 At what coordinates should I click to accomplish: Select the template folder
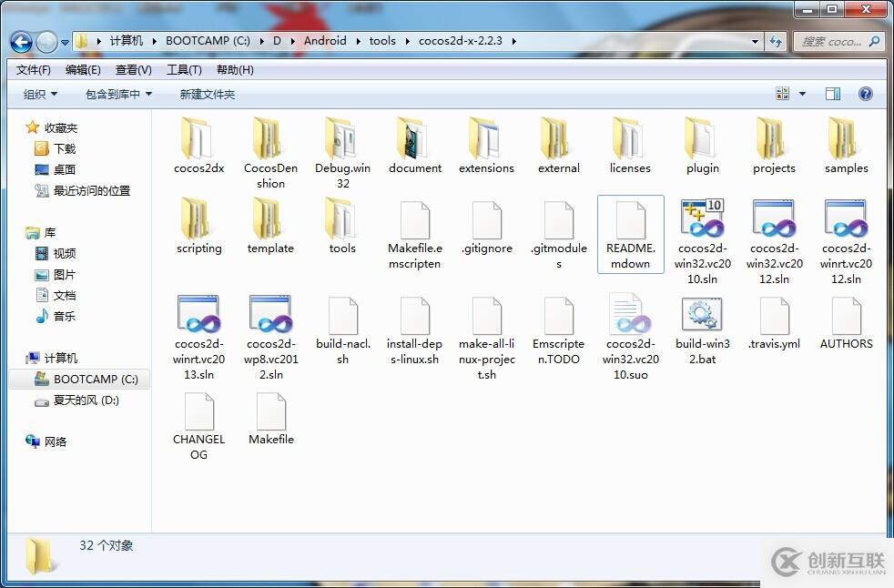coord(270,226)
